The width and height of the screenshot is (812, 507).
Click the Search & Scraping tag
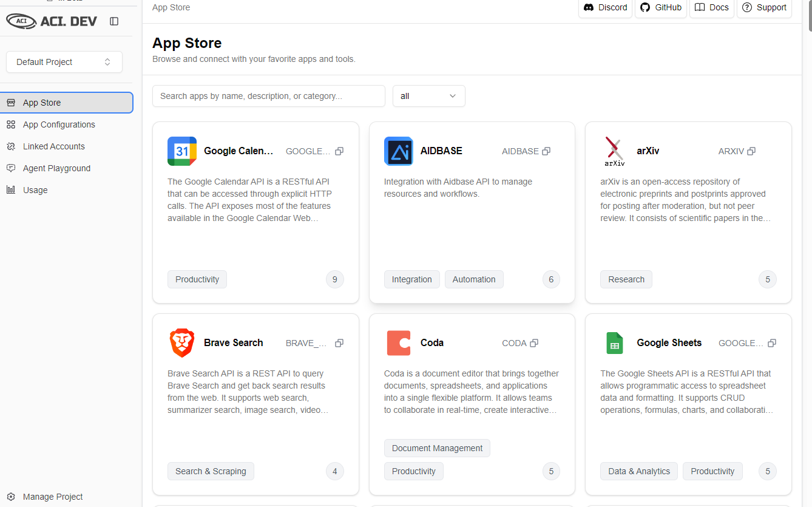(211, 471)
